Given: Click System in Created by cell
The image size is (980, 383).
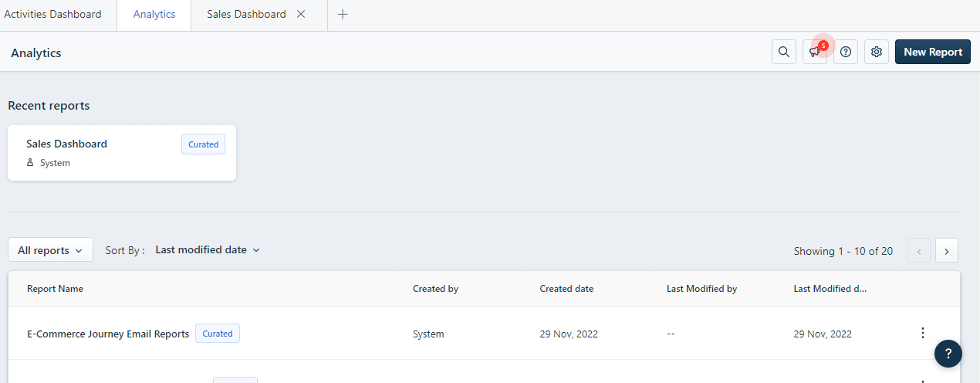Looking at the screenshot, I should point(428,334).
